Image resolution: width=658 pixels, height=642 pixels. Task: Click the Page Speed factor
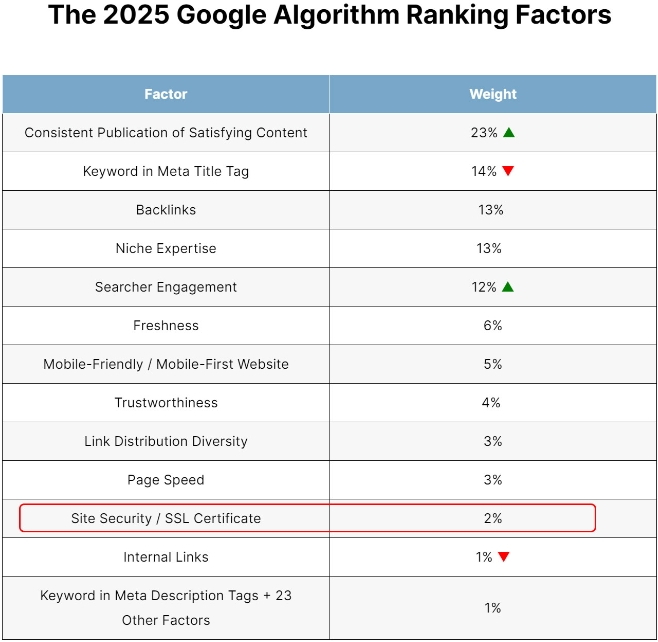pos(166,480)
